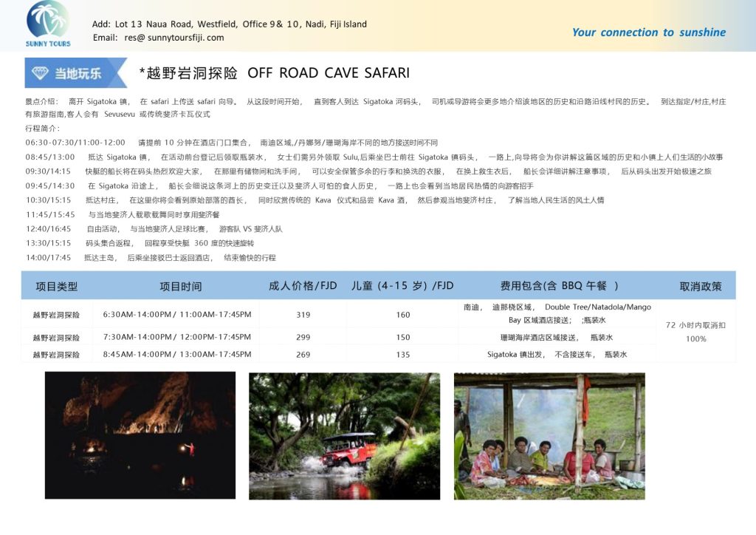The height and width of the screenshot is (535, 756).
Task: Click the time cell '6:30AM-14:00PM / 11:00AM-17:45PM'
Action: pyautogui.click(x=177, y=315)
